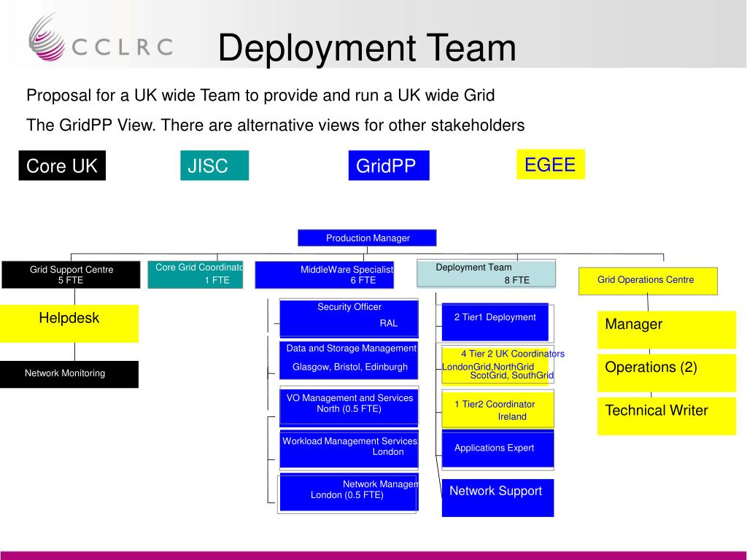Image resolution: width=747 pixels, height=560 pixels.
Task: Click the Workload Management Services London box
Action: [x=349, y=449]
